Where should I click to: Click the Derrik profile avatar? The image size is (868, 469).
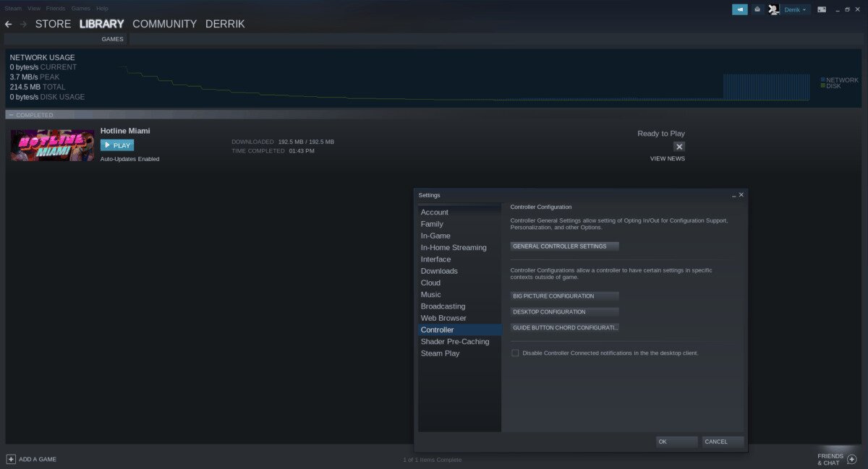(x=774, y=9)
